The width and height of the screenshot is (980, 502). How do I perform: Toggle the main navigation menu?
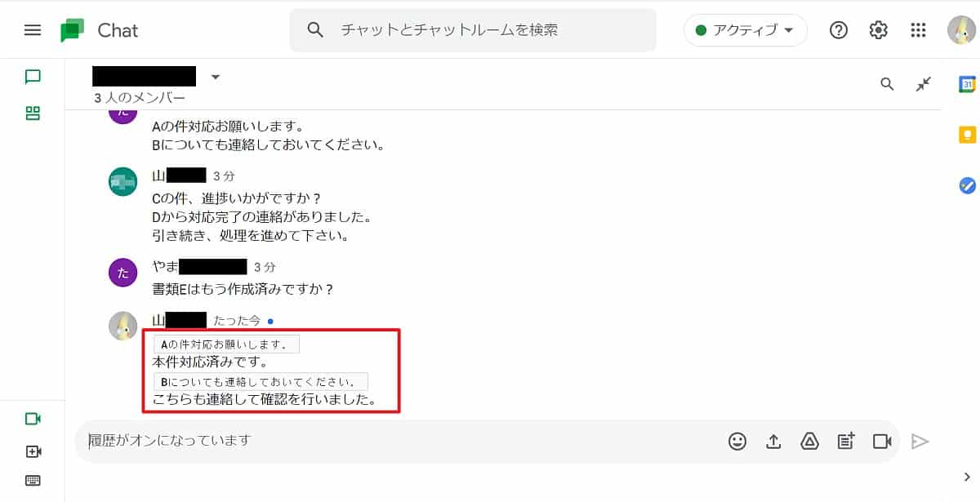pos(33,30)
